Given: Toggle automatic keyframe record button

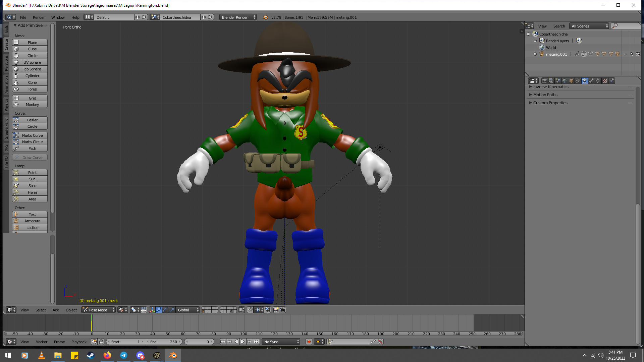Looking at the screenshot, I should [309, 342].
